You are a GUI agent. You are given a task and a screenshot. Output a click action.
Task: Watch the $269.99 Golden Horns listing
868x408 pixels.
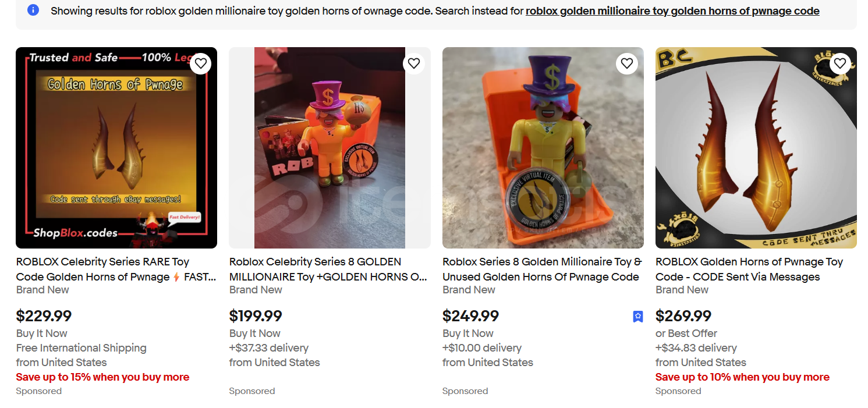[x=840, y=63]
